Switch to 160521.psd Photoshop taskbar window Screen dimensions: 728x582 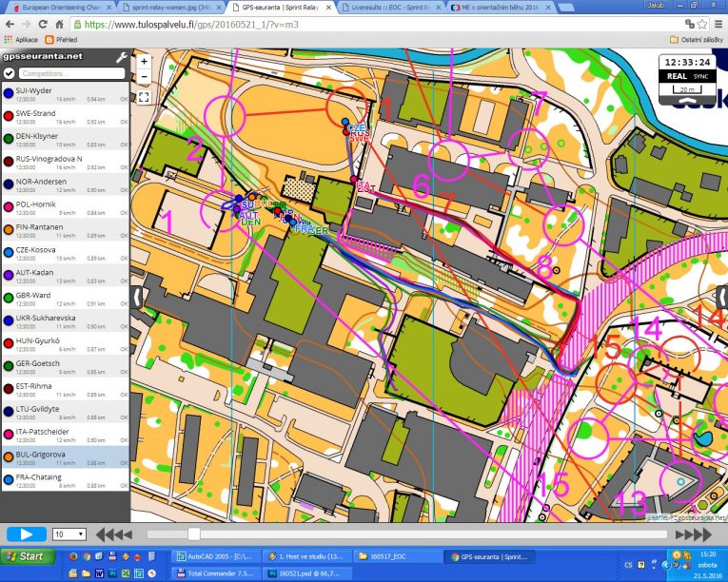pos(306,573)
